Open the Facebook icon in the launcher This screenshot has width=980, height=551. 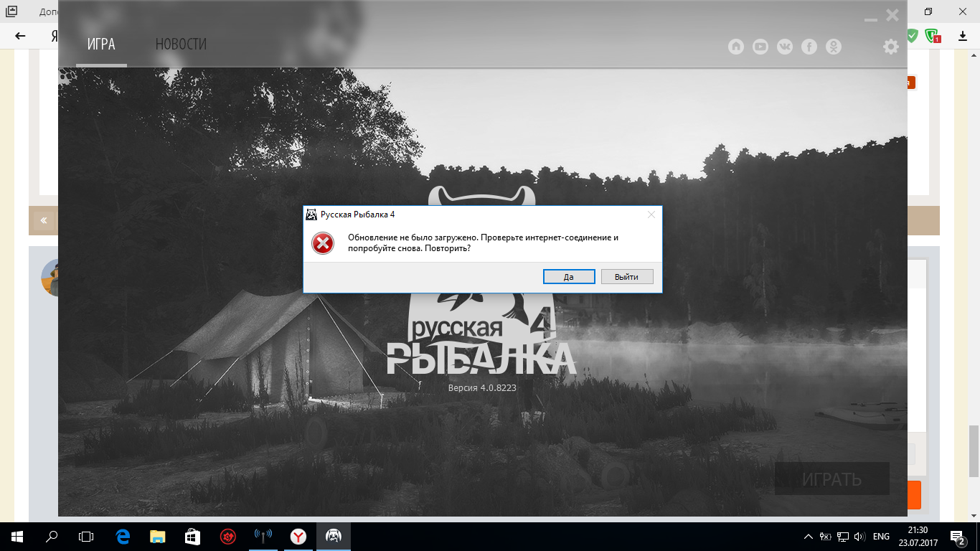(x=809, y=47)
